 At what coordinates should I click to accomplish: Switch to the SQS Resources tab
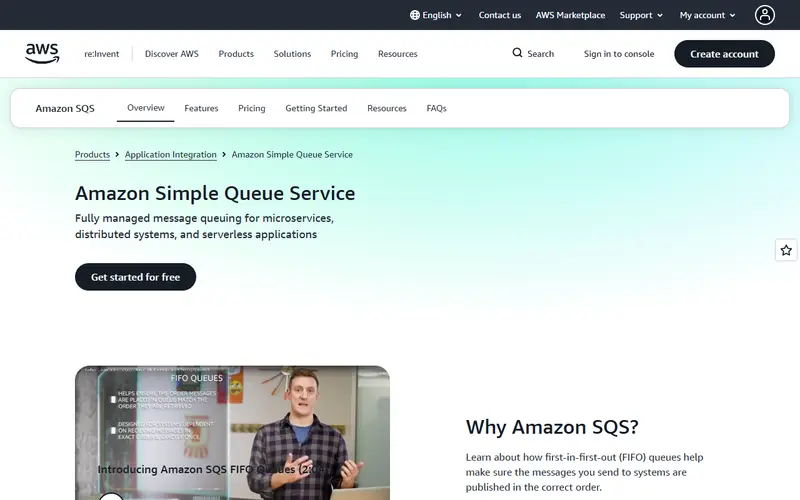(387, 108)
